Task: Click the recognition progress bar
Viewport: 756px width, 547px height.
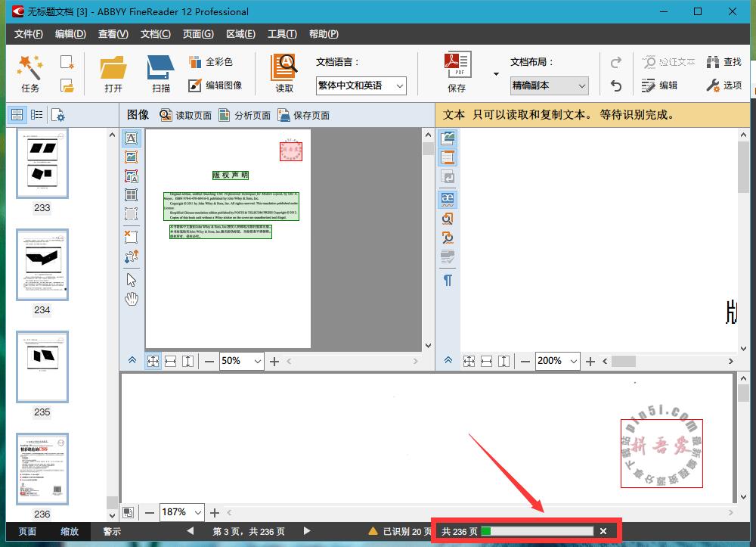Action: (x=537, y=531)
